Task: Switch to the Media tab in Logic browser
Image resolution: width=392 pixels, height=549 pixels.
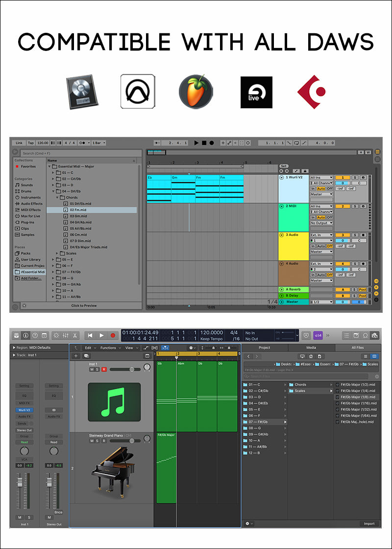Action: click(x=311, y=348)
